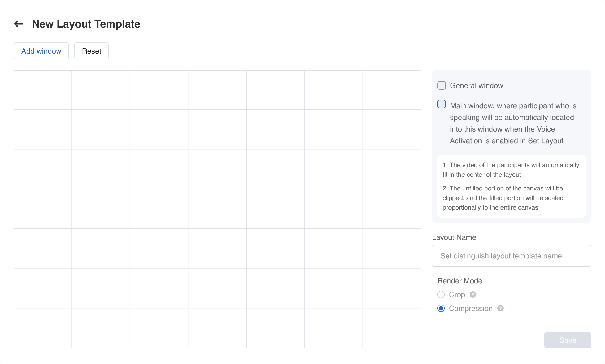Click the top-right cell of the layout grid

pyautogui.click(x=392, y=90)
